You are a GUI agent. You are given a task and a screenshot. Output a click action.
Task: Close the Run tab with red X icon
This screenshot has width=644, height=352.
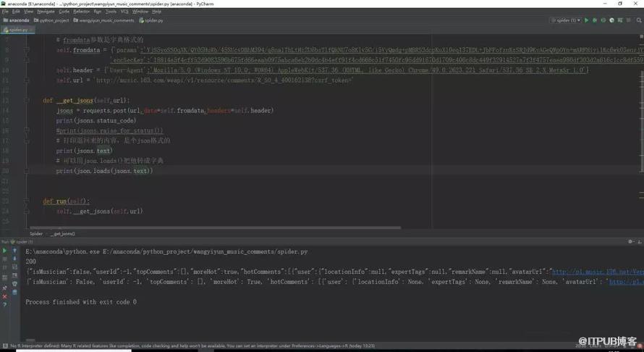[x=4, y=296]
